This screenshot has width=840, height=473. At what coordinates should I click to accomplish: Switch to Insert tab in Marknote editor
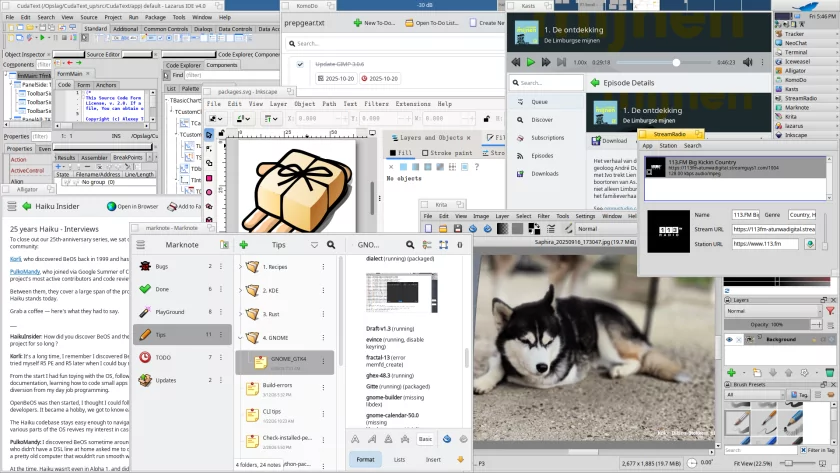click(x=433, y=460)
